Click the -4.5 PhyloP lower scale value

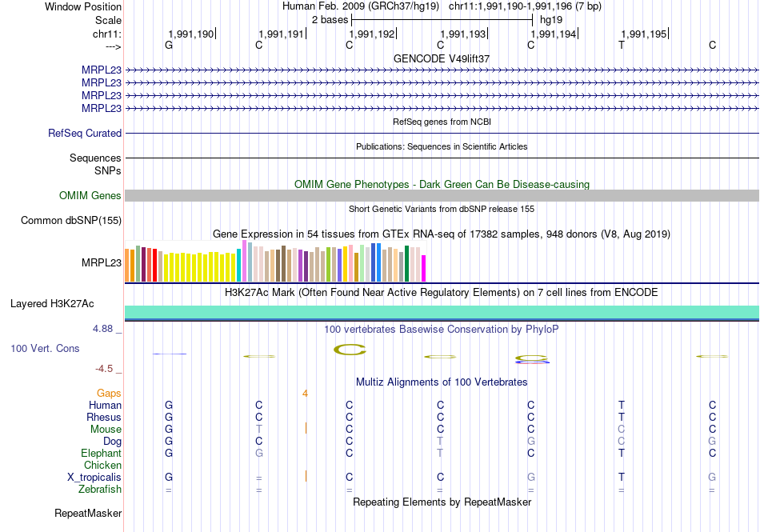pos(104,369)
